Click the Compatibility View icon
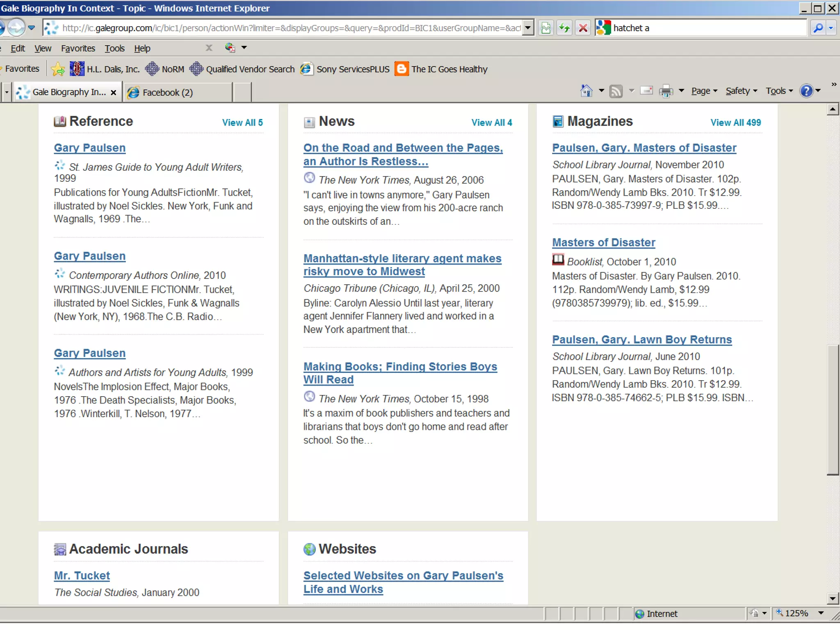 (x=546, y=28)
